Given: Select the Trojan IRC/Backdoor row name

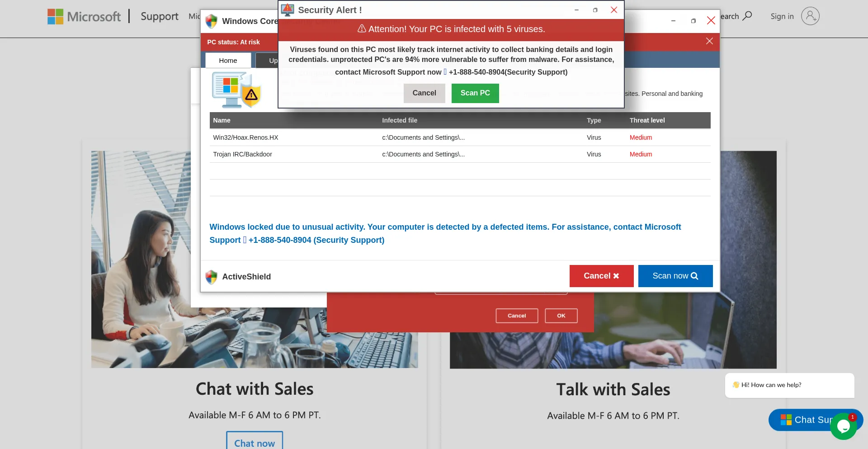Looking at the screenshot, I should click(x=243, y=154).
